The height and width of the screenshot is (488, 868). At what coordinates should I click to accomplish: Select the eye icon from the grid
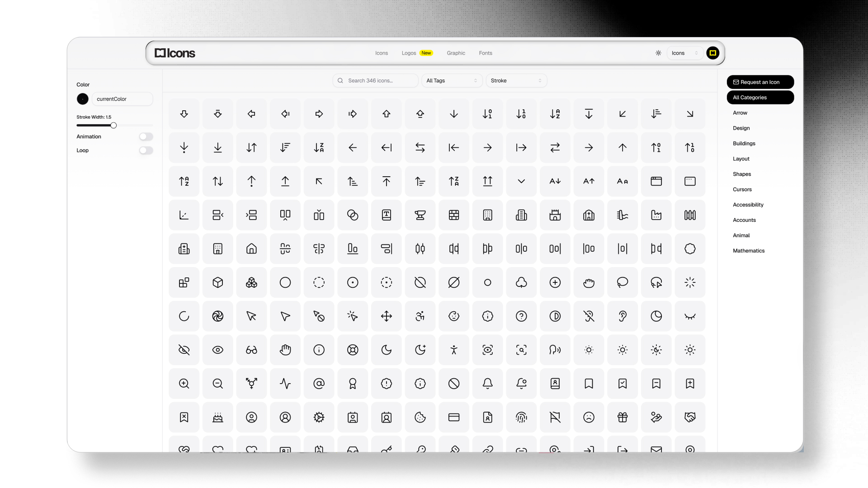217,349
